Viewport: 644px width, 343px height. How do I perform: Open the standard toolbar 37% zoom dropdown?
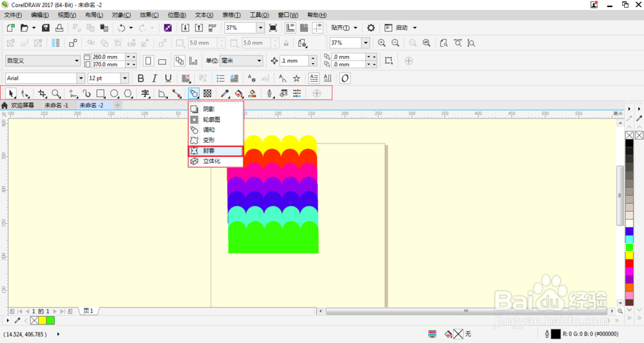pyautogui.click(x=260, y=28)
